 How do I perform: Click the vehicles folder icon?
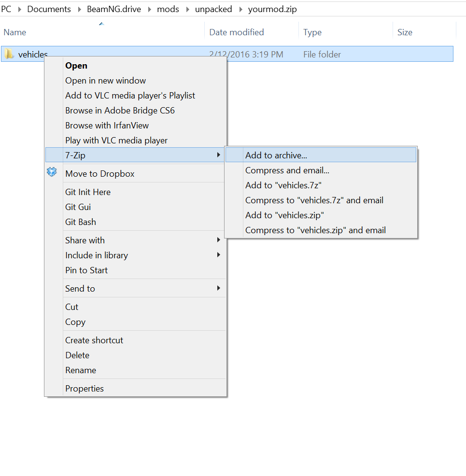pyautogui.click(x=9, y=54)
